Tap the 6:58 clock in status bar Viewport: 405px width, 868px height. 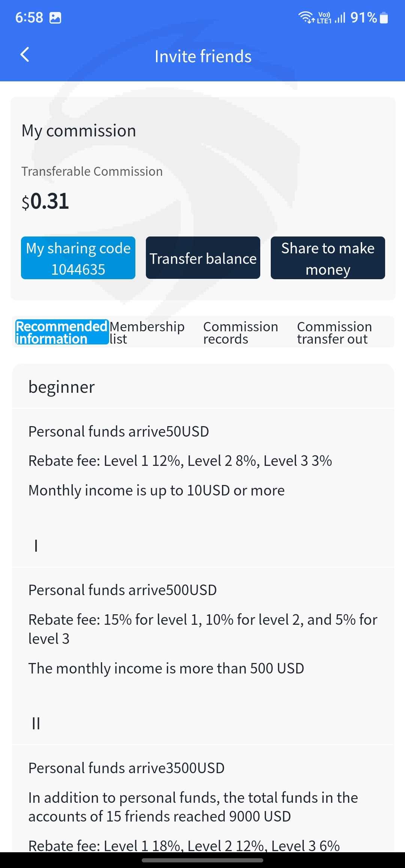click(29, 18)
